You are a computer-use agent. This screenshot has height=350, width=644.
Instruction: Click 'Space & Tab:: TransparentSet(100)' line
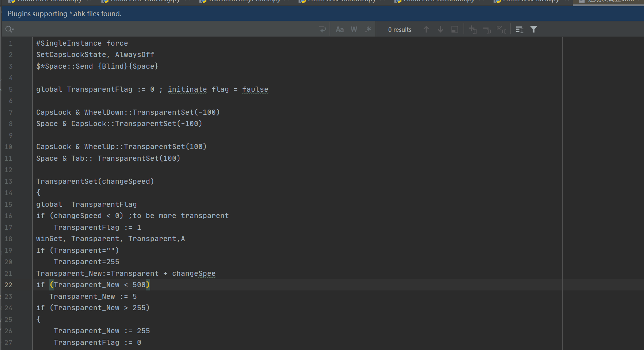tap(108, 158)
